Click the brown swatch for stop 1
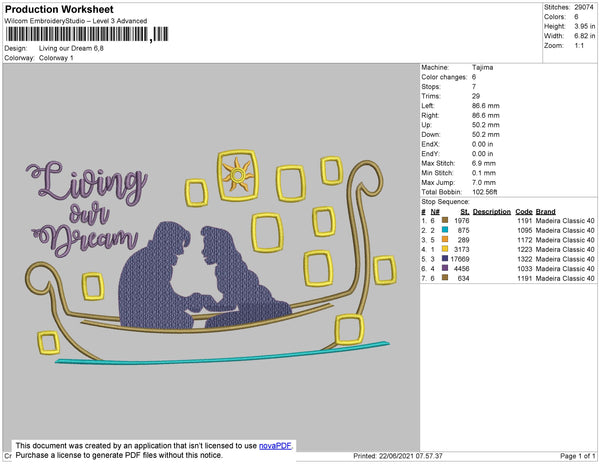The width and height of the screenshot is (600, 464). point(445,220)
